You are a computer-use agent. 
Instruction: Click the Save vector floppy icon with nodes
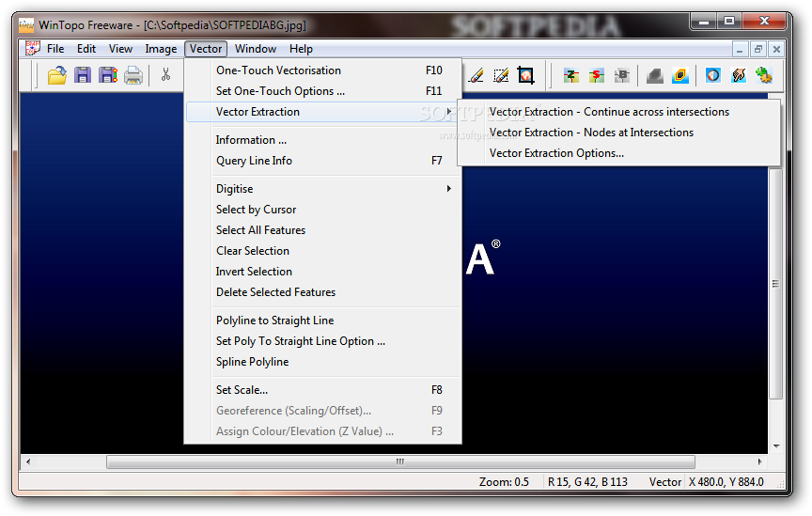tap(108, 75)
